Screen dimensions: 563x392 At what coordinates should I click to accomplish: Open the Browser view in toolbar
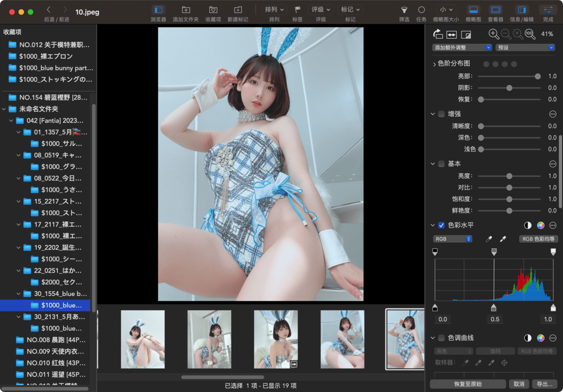[x=159, y=10]
